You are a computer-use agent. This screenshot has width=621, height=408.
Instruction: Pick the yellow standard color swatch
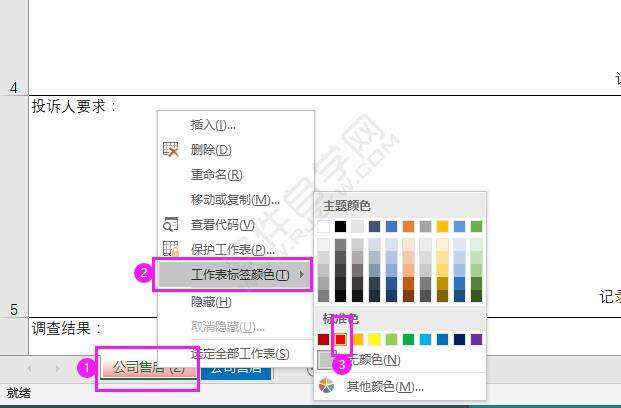pos(374,339)
